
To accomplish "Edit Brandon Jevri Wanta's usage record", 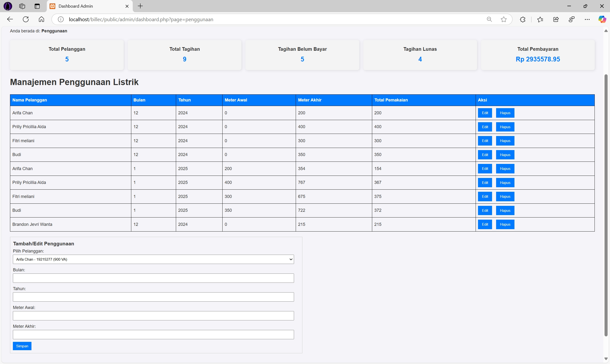I will (485, 224).
